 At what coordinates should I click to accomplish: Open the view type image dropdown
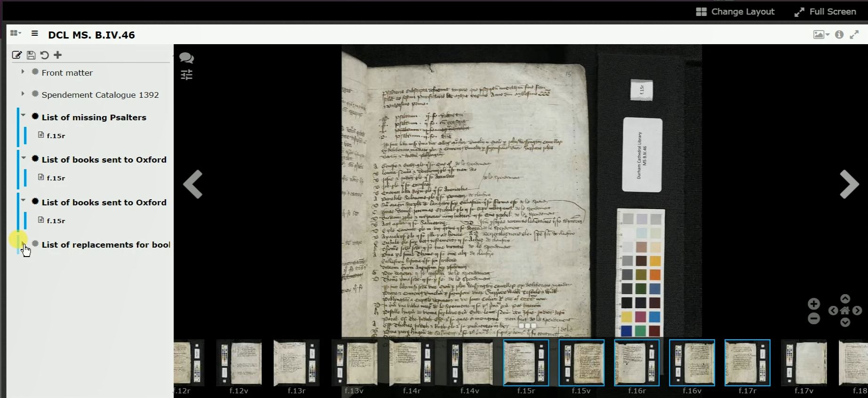(821, 34)
